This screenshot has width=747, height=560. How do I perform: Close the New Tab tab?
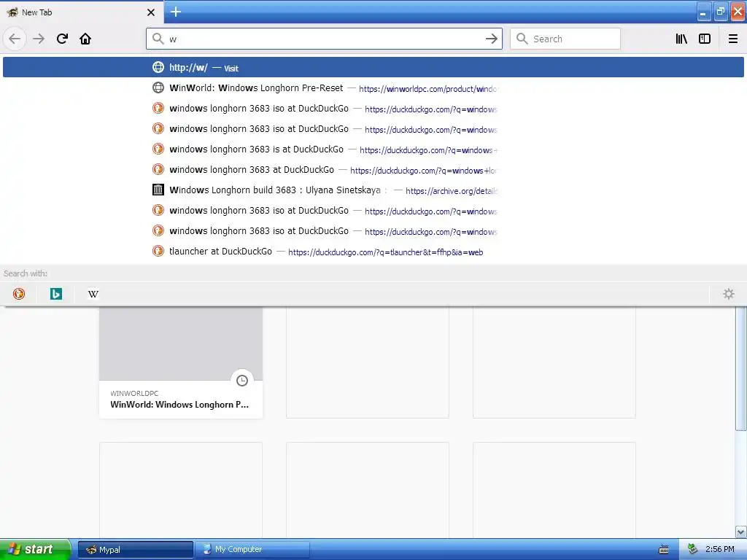coord(151,12)
